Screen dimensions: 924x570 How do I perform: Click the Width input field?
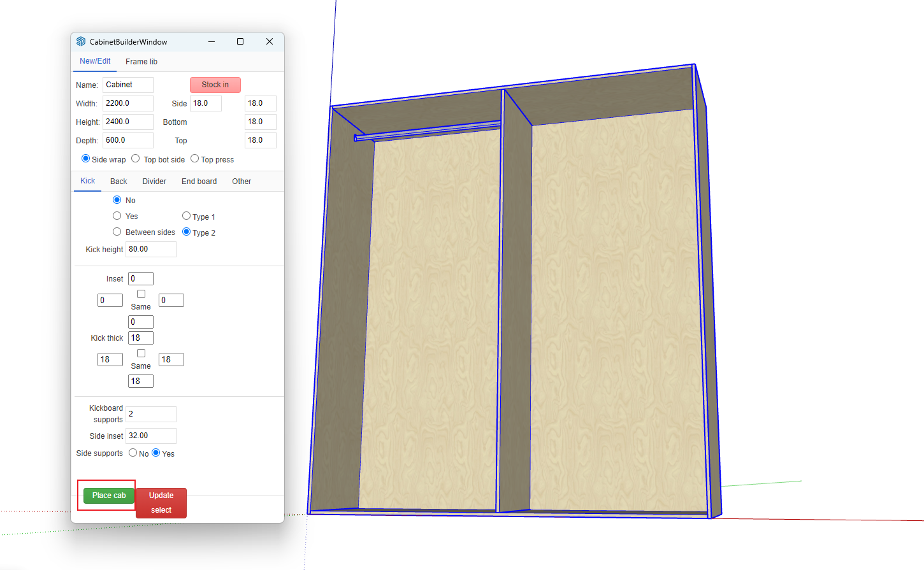127,103
